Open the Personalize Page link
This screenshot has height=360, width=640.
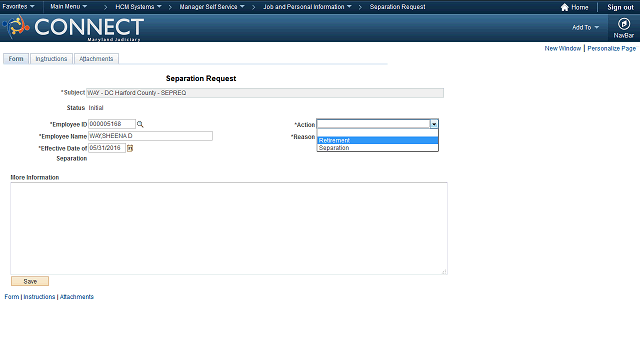611,49
